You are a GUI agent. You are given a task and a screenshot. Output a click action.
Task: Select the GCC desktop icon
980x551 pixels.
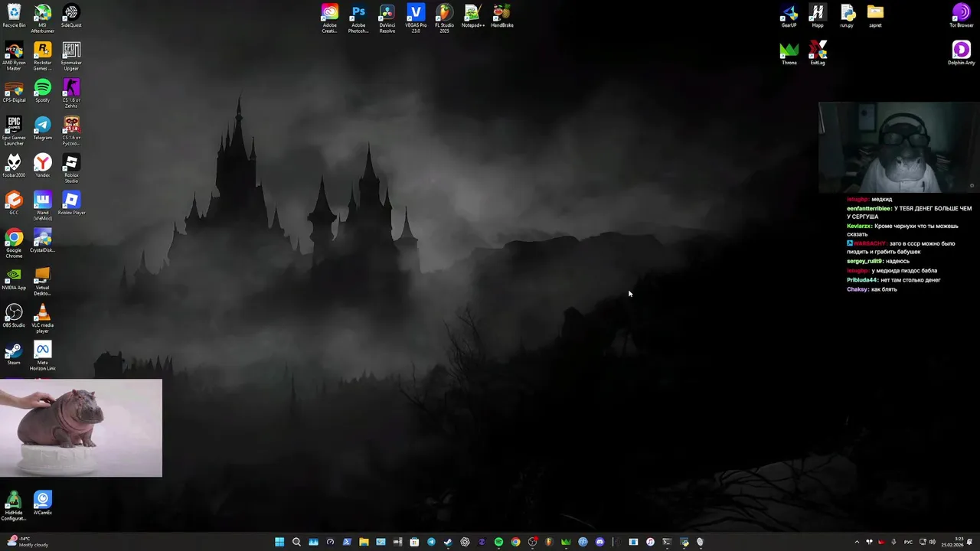click(14, 204)
